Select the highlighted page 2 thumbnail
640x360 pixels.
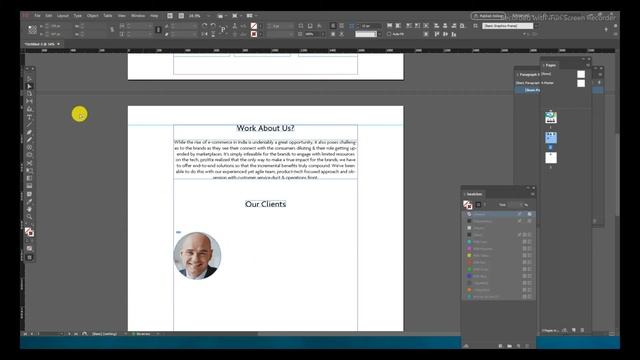[551, 138]
